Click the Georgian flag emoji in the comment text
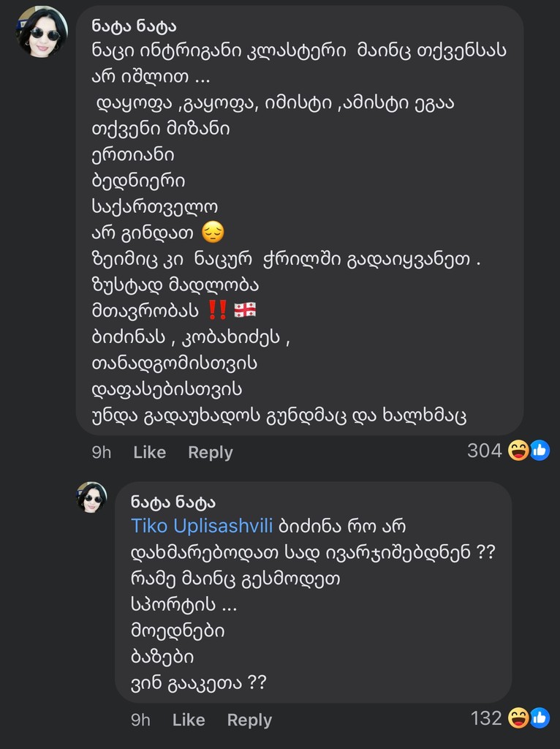Screen dimensions: 560x749 click(x=244, y=310)
